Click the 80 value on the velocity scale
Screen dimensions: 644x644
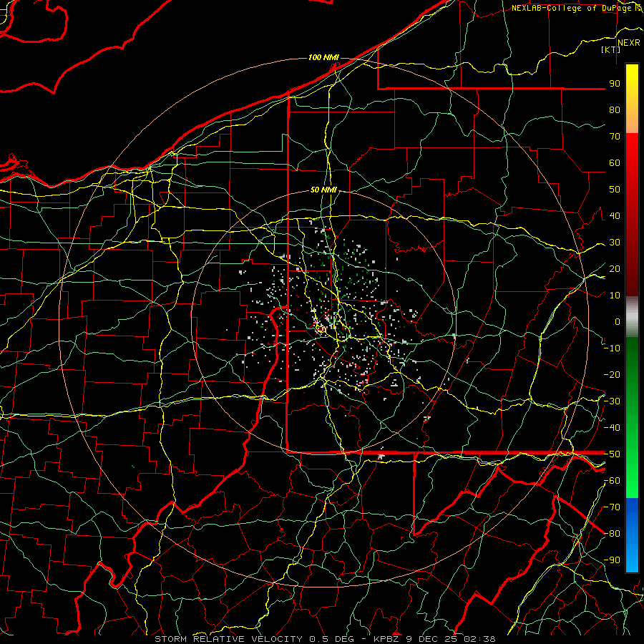click(615, 110)
